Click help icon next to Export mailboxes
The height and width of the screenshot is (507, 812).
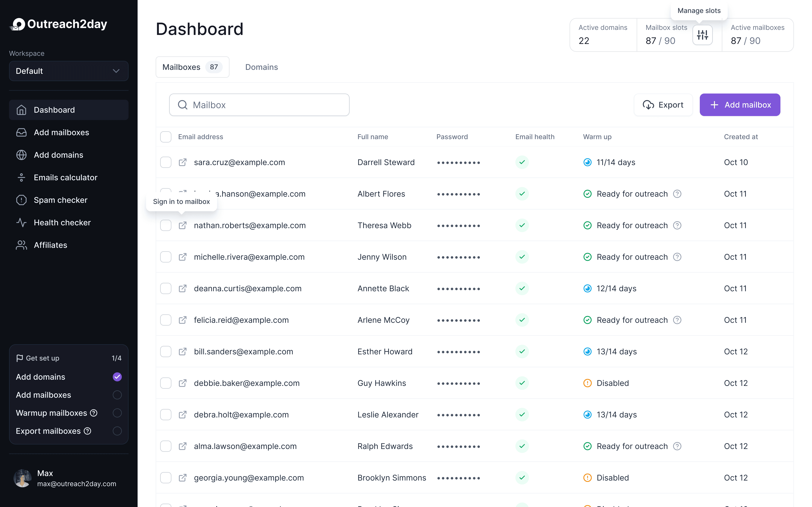coord(88,431)
